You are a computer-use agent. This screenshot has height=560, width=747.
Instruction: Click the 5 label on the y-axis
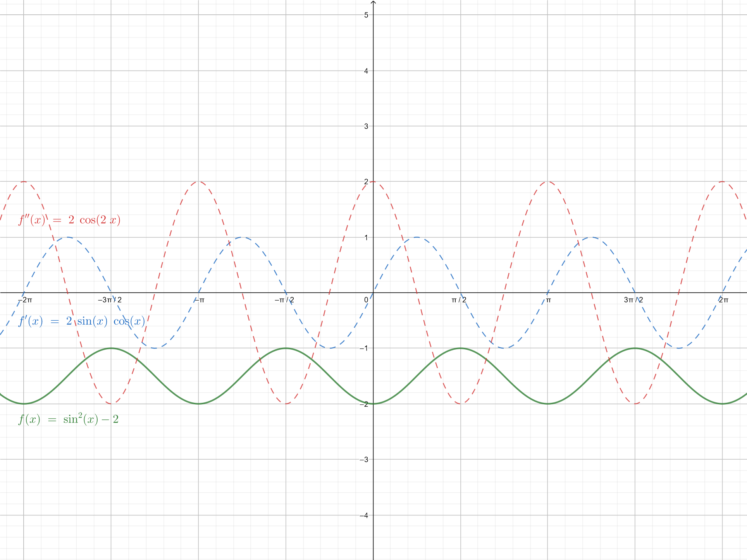366,15
